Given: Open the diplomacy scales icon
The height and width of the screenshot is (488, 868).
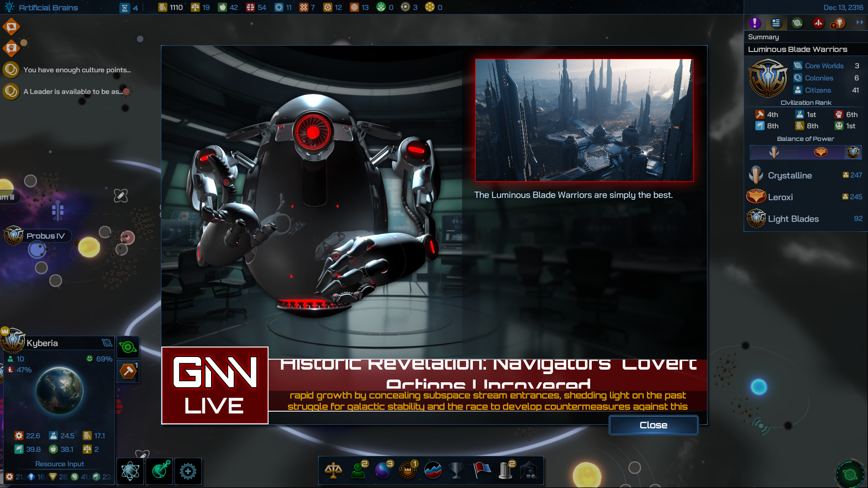Looking at the screenshot, I should tap(333, 470).
